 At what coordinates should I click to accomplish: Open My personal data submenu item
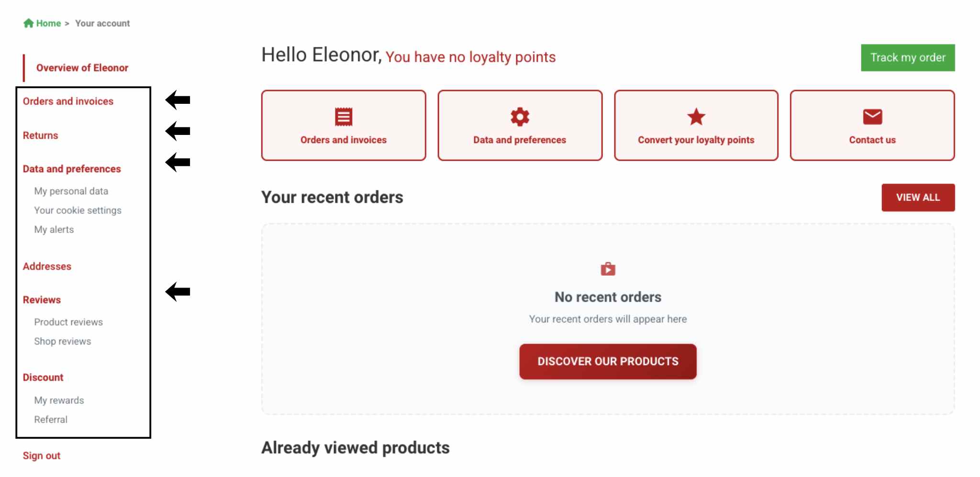click(71, 191)
